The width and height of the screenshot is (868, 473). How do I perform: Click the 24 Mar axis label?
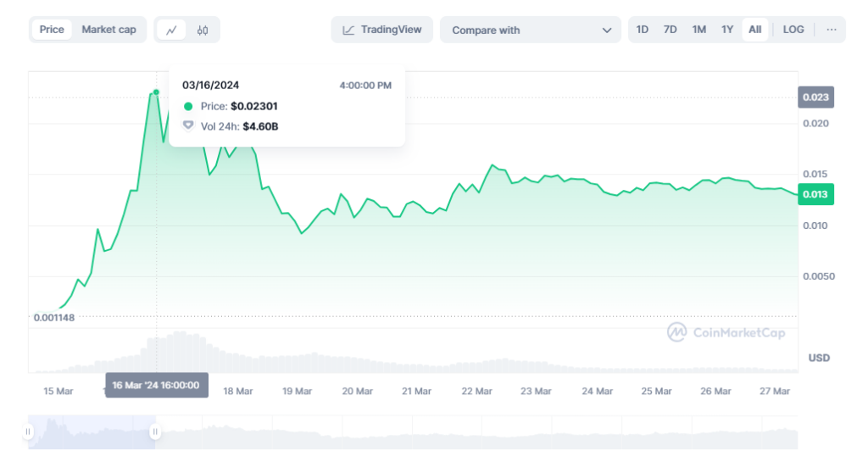point(597,391)
